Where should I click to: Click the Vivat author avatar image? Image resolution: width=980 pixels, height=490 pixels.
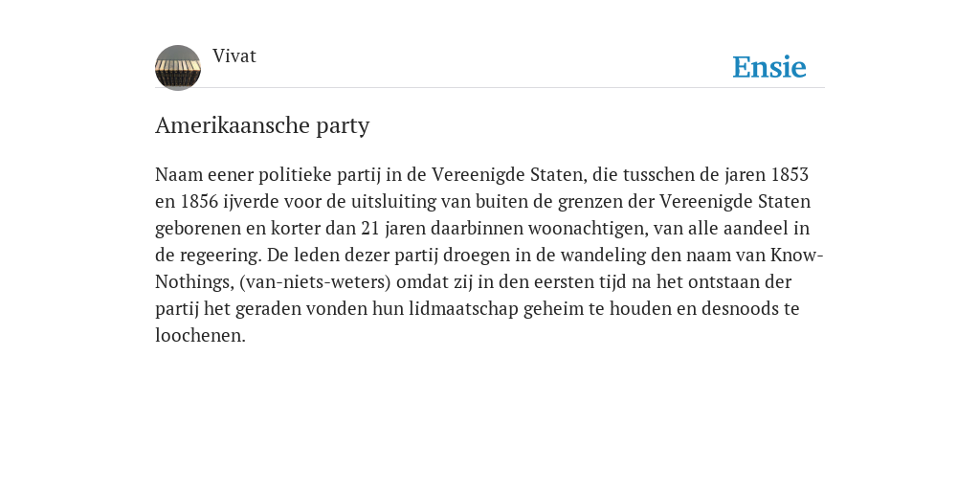coord(178,68)
